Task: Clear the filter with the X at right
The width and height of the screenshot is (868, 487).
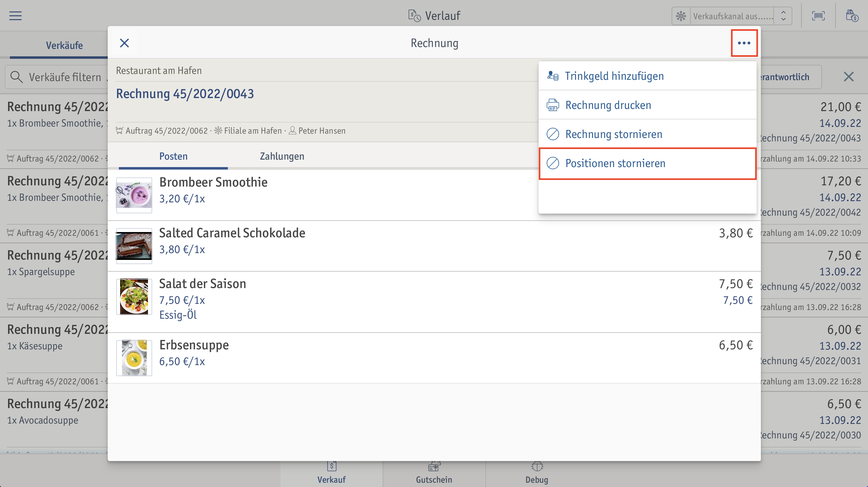Action: (x=848, y=77)
